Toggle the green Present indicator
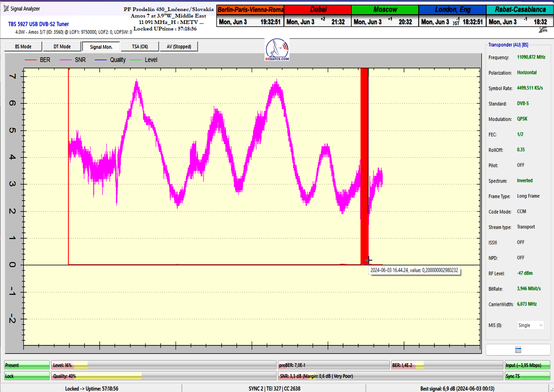 pyautogui.click(x=26, y=365)
